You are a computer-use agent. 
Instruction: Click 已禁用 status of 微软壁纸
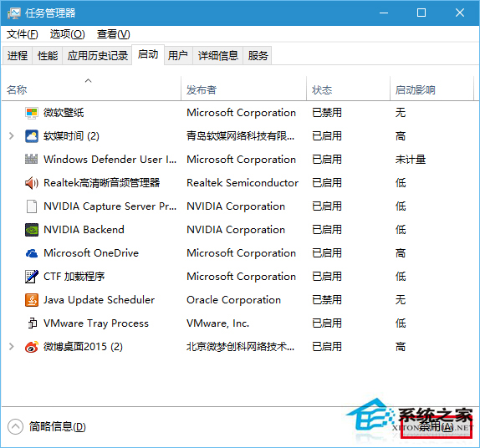(327, 113)
